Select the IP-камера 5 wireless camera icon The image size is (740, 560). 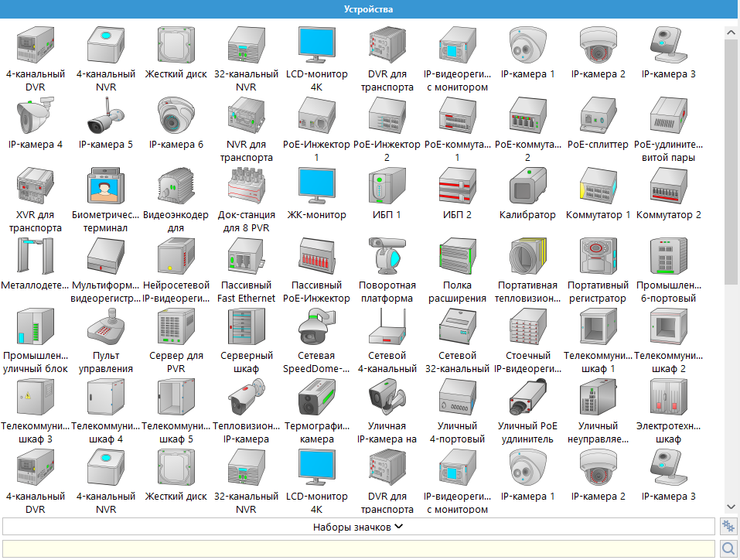[106, 116]
